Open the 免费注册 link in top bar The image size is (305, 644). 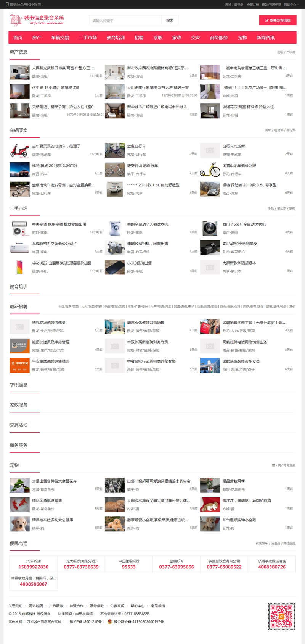click(253, 5)
